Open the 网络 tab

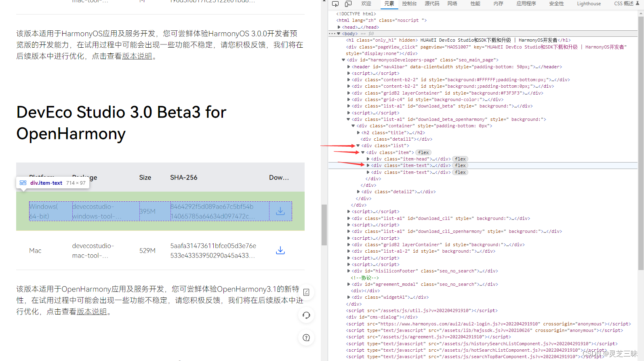[x=452, y=4]
